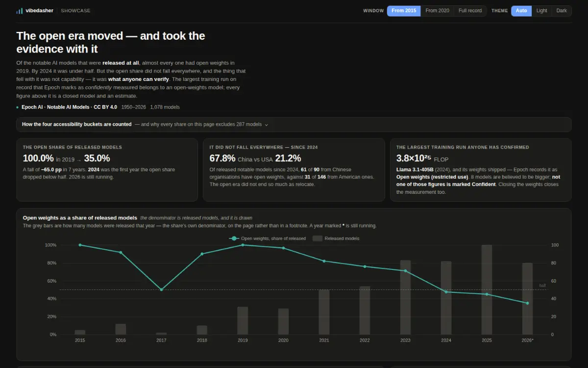Click the '21.2%' USA value

click(288, 158)
